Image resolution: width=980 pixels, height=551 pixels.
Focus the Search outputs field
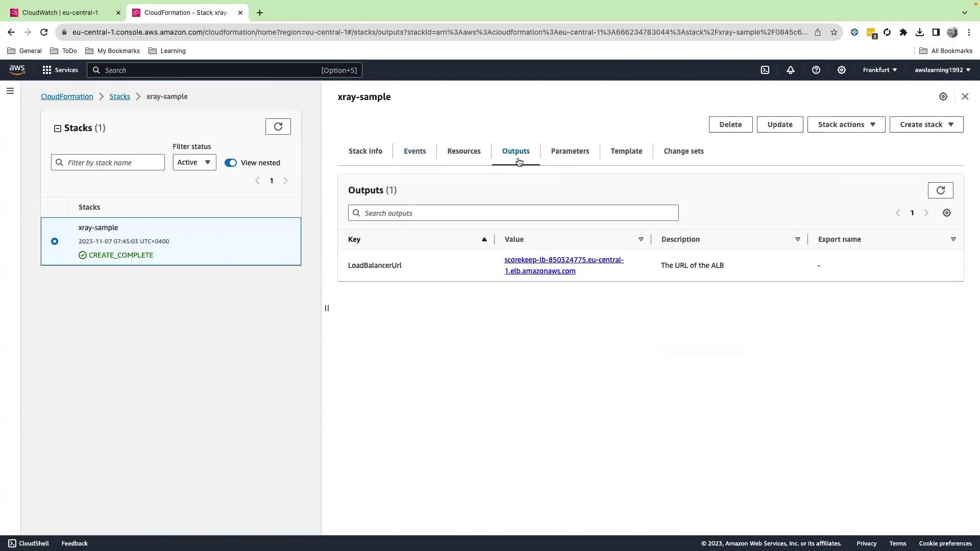(513, 213)
